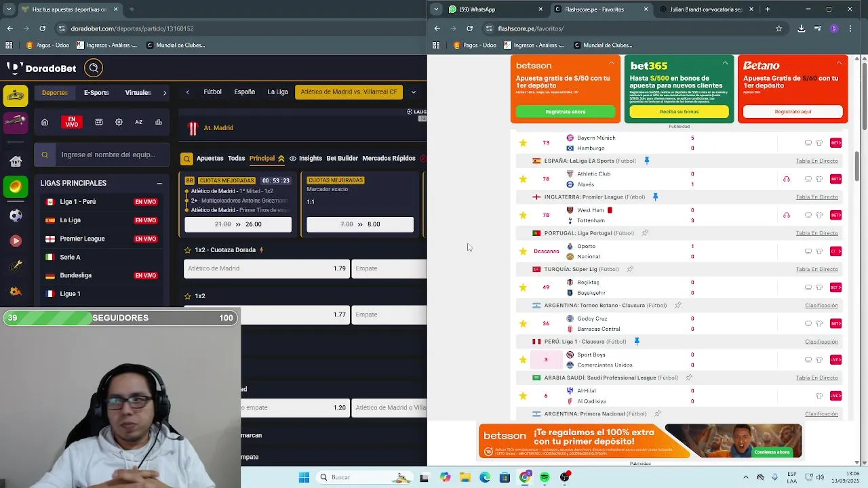The width and height of the screenshot is (868, 488).
Task: Open the DoradoBet search magnifier icon
Action: pos(94,68)
